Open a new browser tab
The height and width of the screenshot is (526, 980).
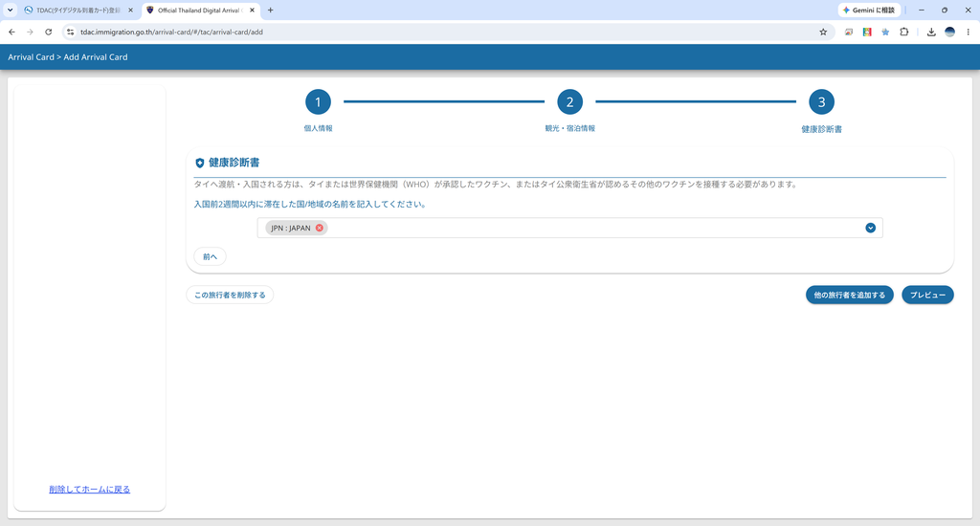tap(270, 10)
